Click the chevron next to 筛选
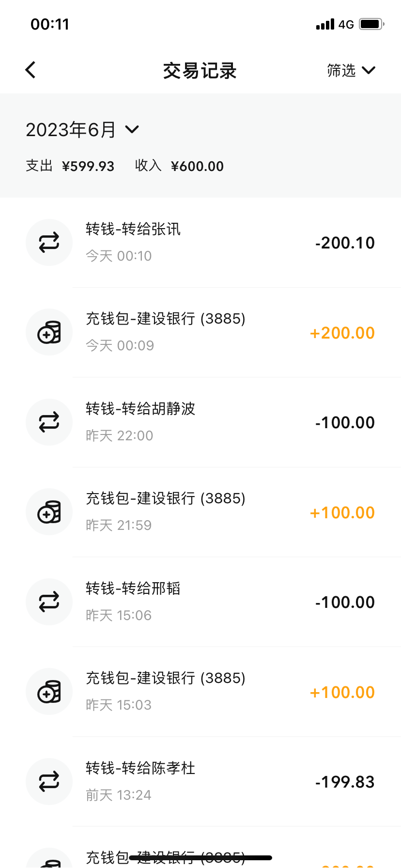The height and width of the screenshot is (868, 401). [x=369, y=71]
